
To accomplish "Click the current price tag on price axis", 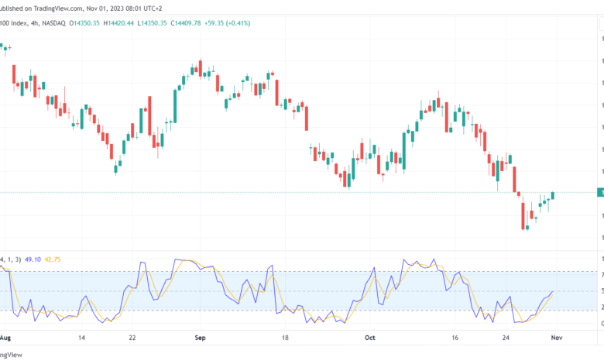I will [x=601, y=192].
